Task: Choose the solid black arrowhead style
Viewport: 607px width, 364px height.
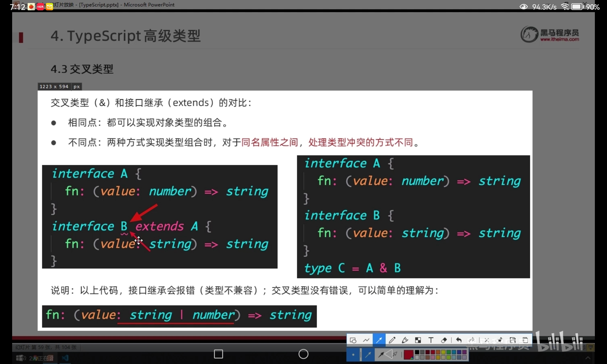Action: click(x=381, y=354)
